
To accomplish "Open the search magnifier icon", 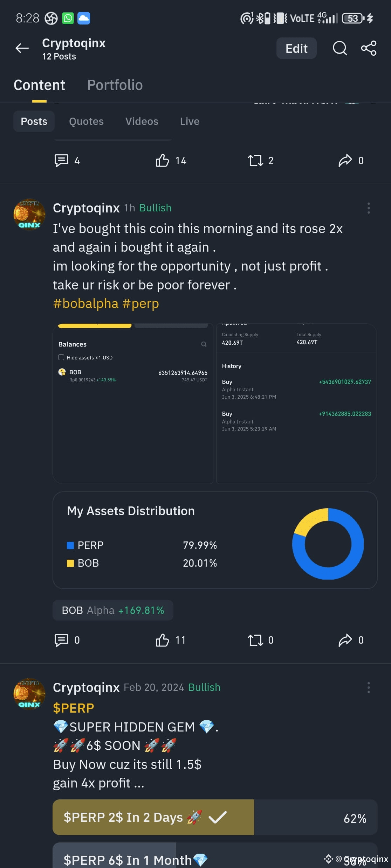I will 339,48.
